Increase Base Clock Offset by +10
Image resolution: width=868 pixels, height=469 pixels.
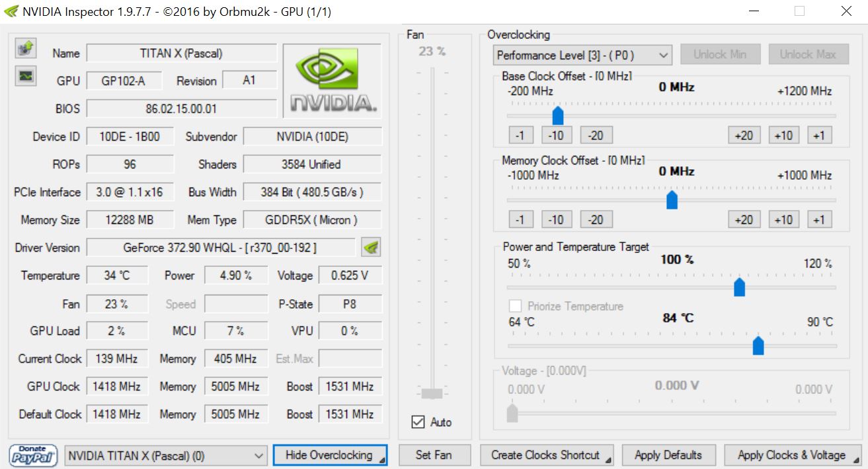pos(783,135)
